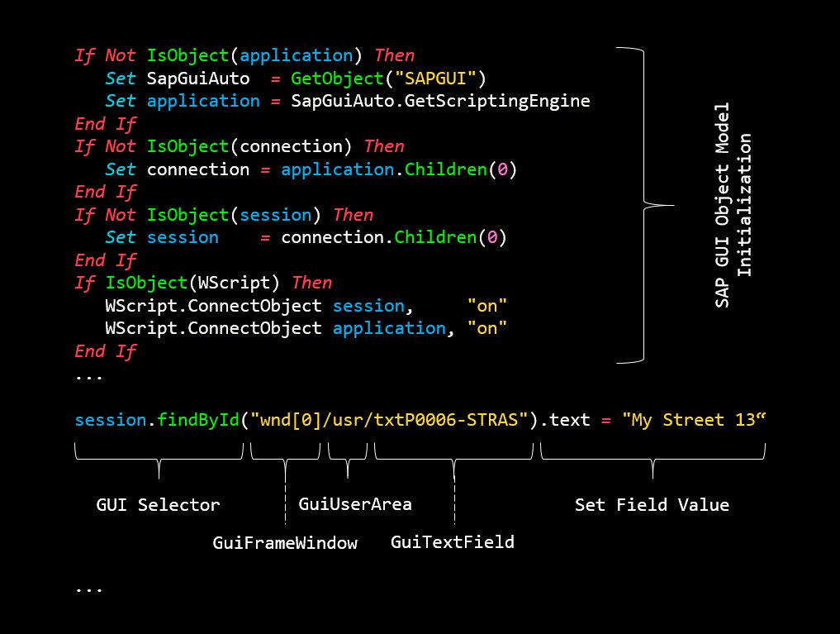The width and height of the screenshot is (840, 634).
Task: Click the "GuiUserArea" annotation label
Action: 355,504
